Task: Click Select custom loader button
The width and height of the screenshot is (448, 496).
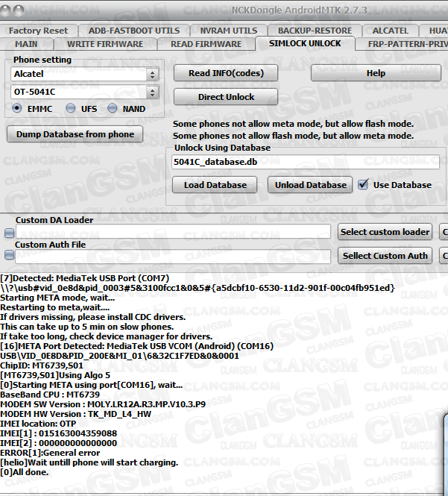Action: point(385,232)
